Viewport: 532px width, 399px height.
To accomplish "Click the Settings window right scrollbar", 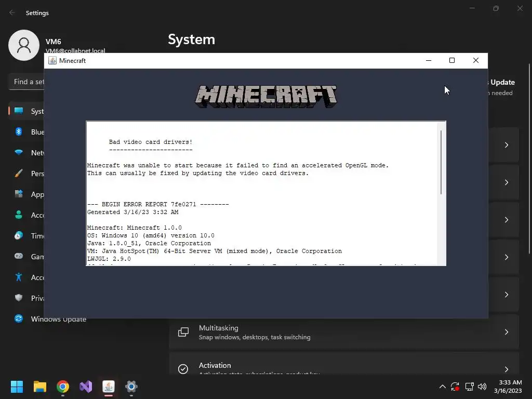I will click(x=529, y=159).
